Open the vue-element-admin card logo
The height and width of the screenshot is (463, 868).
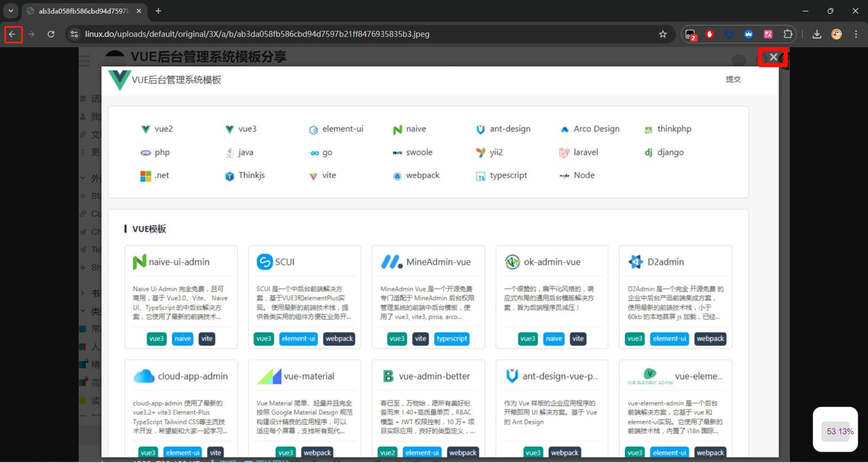(x=650, y=376)
